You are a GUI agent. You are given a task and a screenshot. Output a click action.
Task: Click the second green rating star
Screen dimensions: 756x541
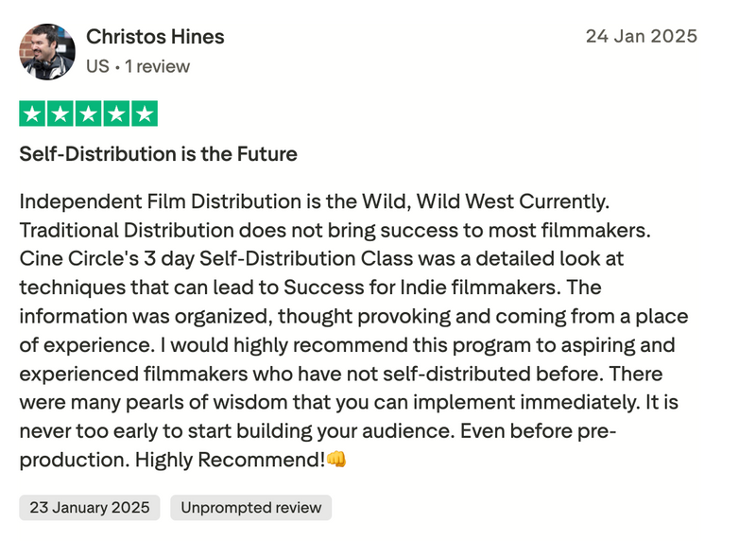(x=60, y=114)
